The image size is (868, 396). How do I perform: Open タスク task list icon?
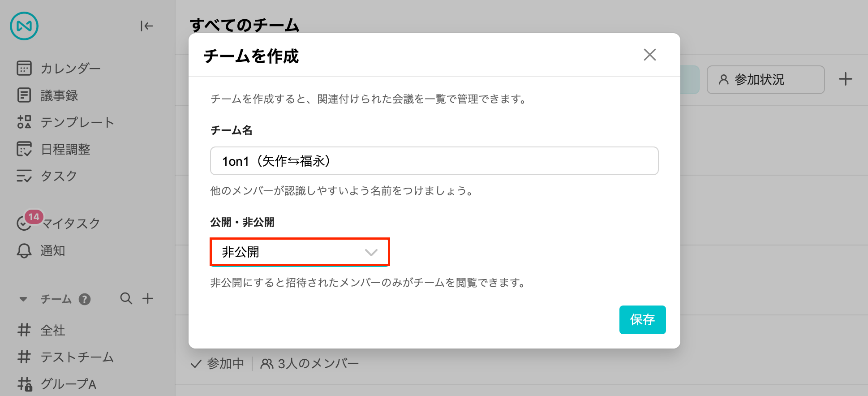point(24,176)
